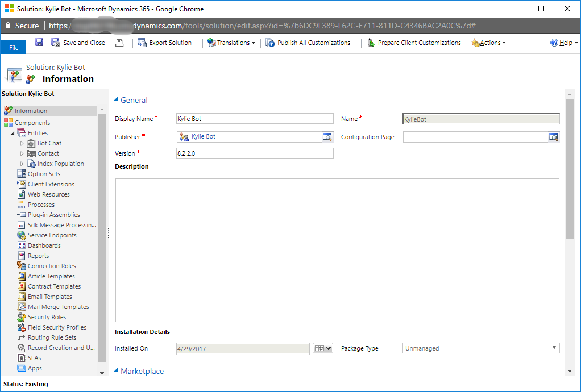Expand the Bot Chat entity arrow

coord(22,143)
